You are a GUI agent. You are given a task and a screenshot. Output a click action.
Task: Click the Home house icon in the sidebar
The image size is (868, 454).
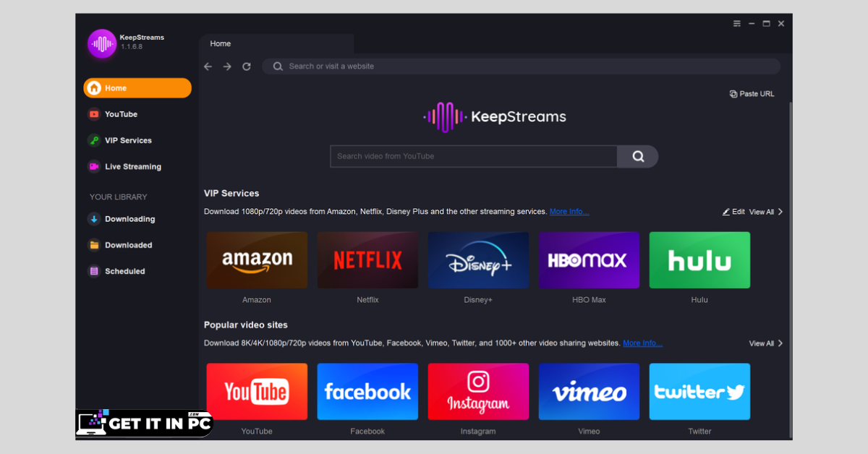94,88
